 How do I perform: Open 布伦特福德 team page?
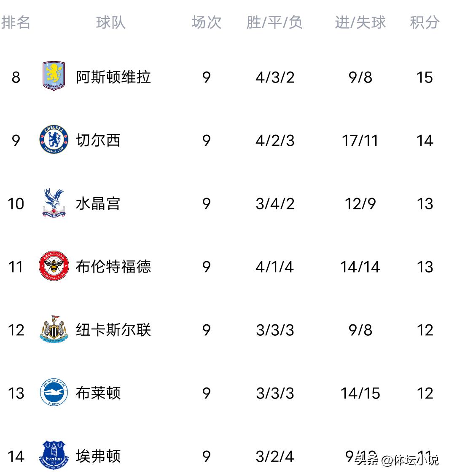coord(113,267)
